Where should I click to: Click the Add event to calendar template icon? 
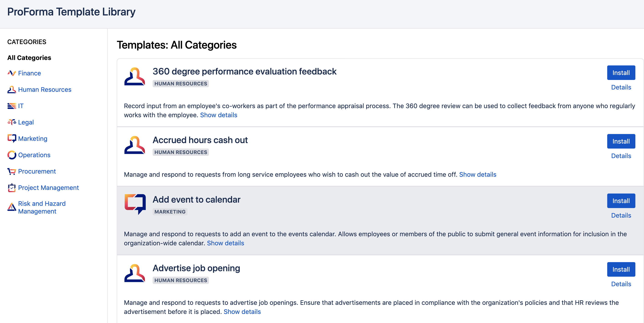click(x=135, y=204)
